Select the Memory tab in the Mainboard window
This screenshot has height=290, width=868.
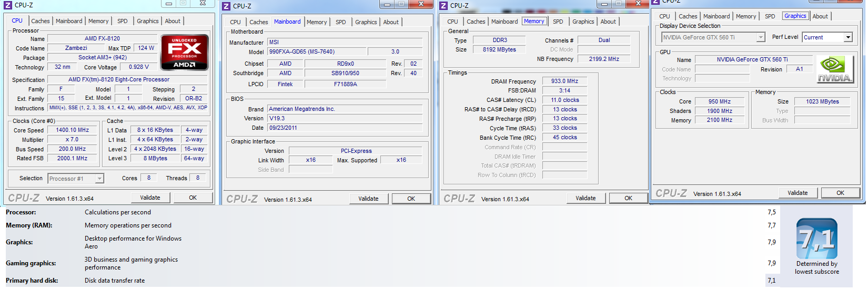tap(317, 22)
